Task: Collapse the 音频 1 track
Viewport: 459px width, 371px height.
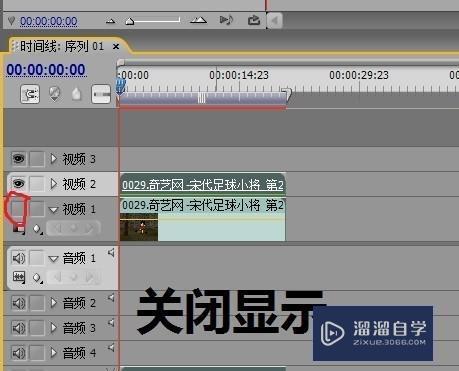Action: point(53,259)
